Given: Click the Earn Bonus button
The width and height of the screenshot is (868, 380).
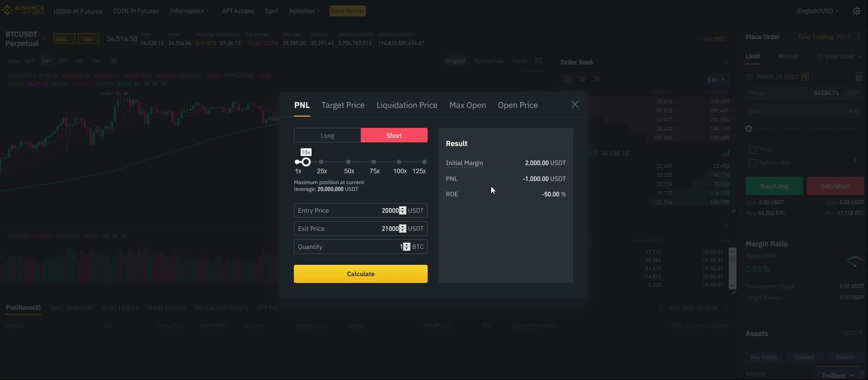Looking at the screenshot, I should coord(348,11).
